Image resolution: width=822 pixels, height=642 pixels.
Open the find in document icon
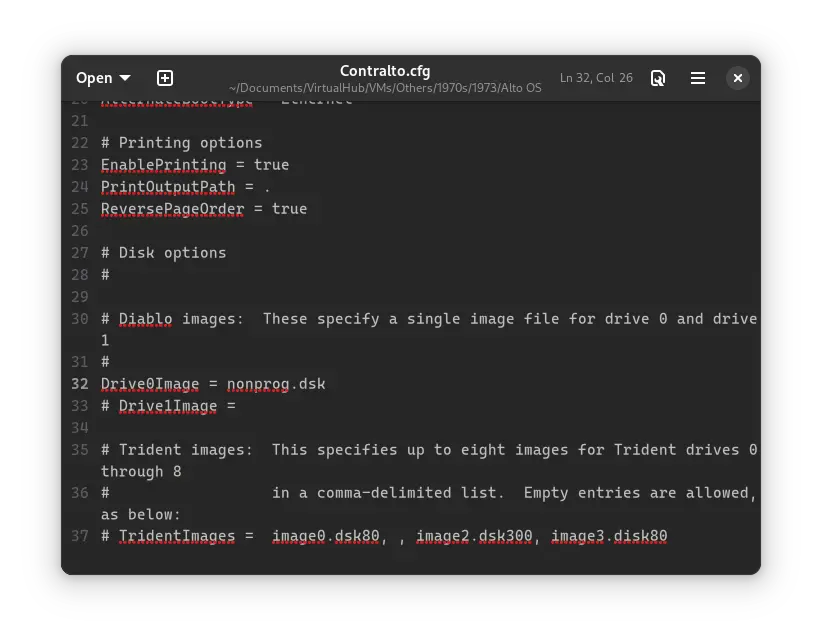tap(658, 78)
